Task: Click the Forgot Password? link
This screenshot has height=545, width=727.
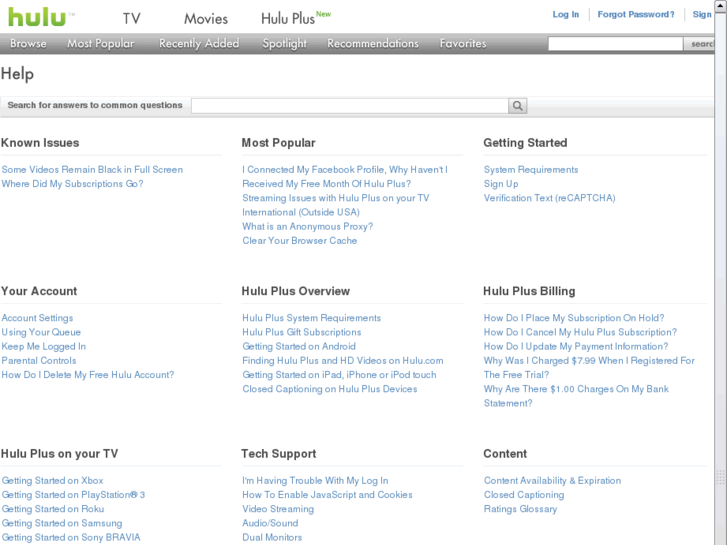Action: click(636, 14)
